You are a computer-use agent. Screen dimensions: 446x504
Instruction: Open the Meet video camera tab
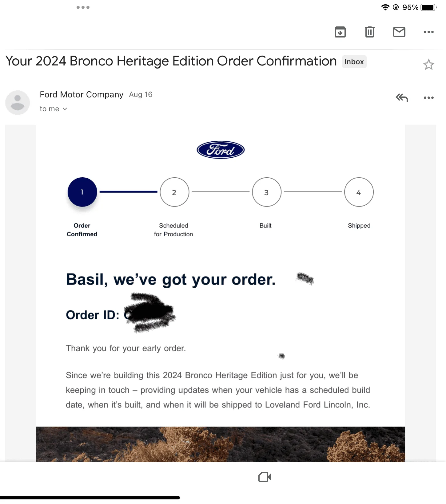265,477
